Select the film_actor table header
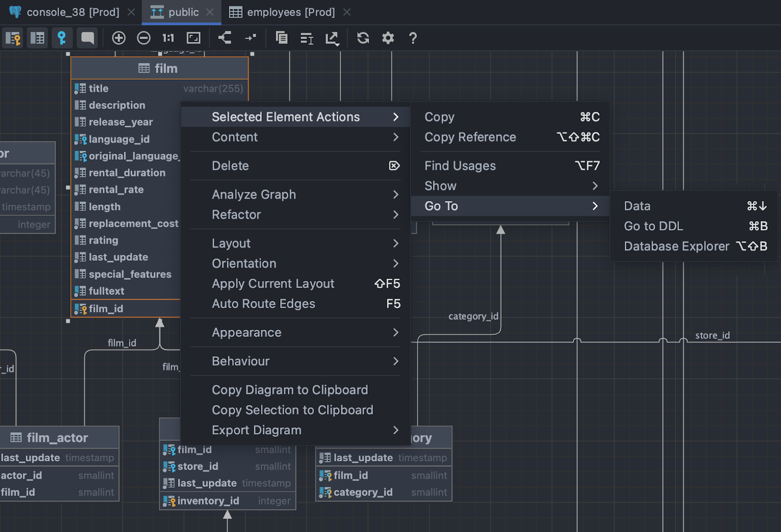 57,438
